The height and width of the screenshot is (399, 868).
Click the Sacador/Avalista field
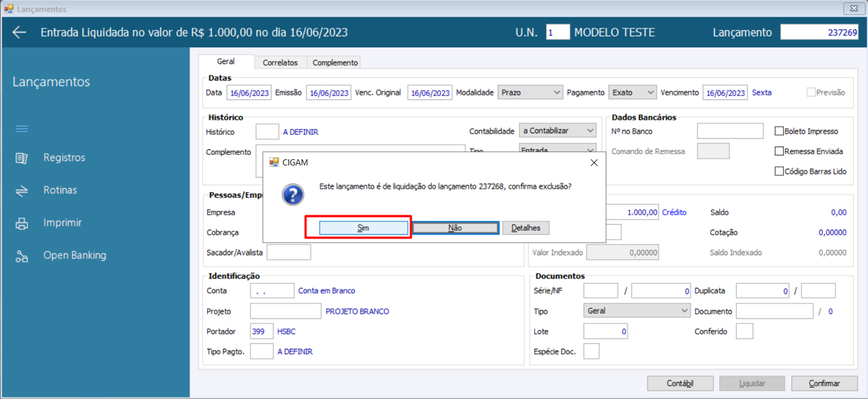click(289, 252)
